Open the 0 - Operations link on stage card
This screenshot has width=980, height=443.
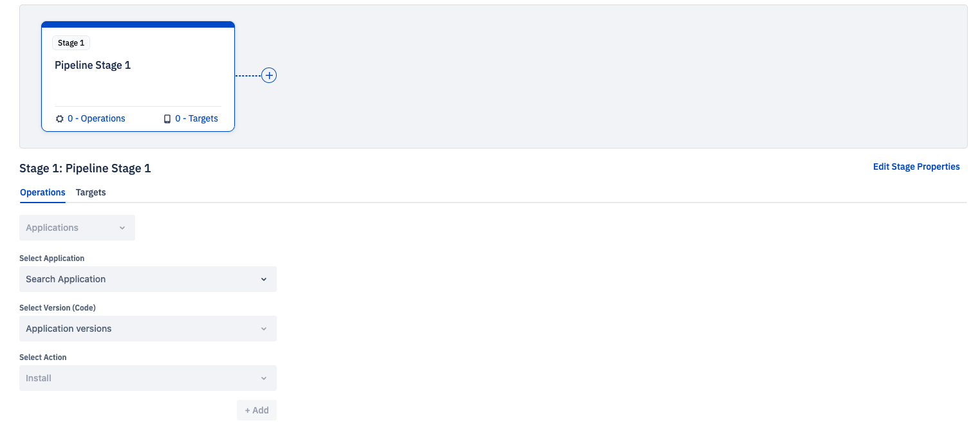(x=96, y=118)
